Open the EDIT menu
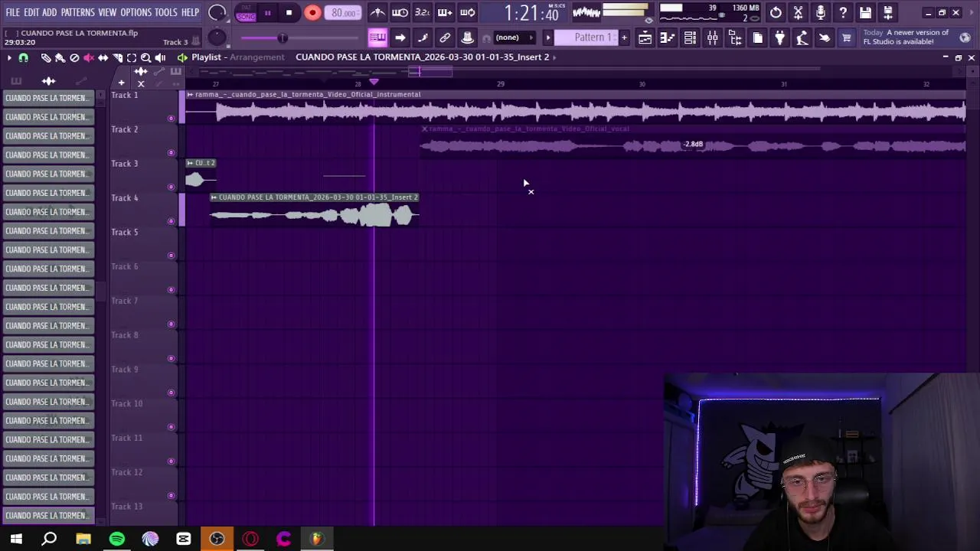The width and height of the screenshot is (980, 551). tap(31, 12)
